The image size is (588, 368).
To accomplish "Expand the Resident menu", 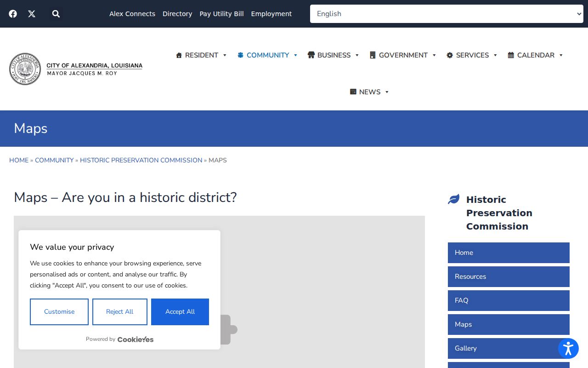I will coord(201,55).
